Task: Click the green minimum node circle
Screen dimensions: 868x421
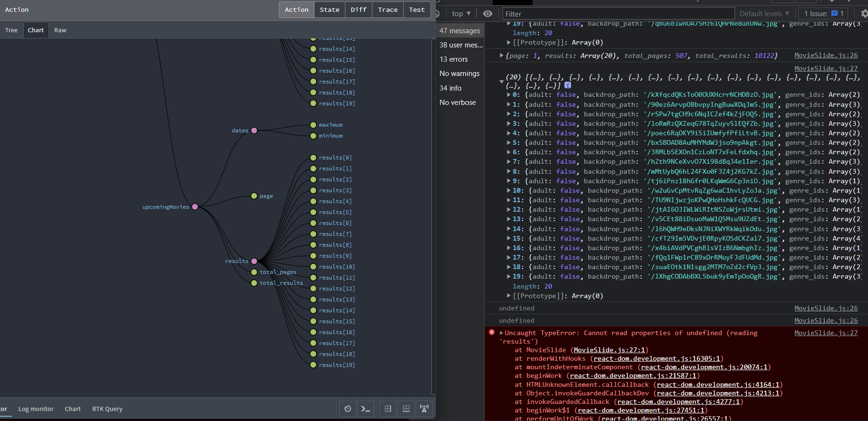Action: click(x=313, y=136)
